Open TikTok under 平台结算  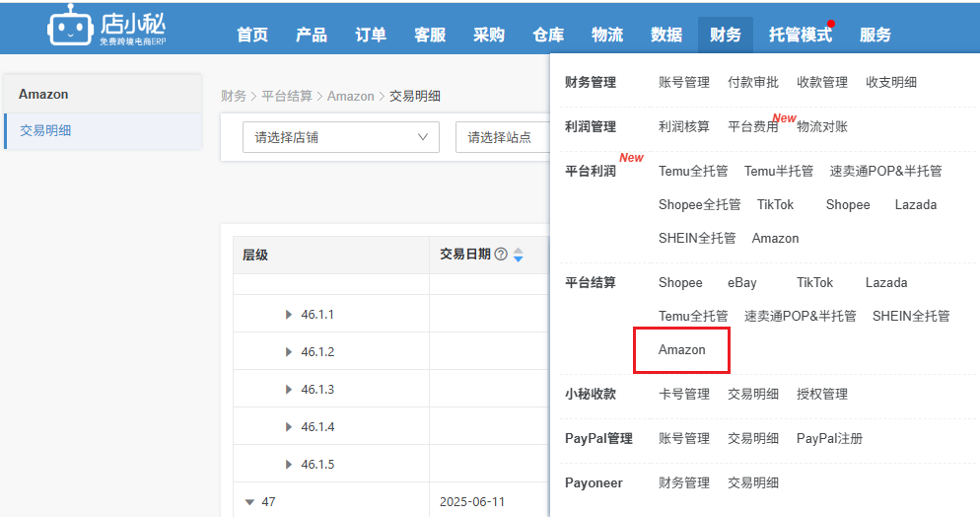pyautogui.click(x=814, y=282)
